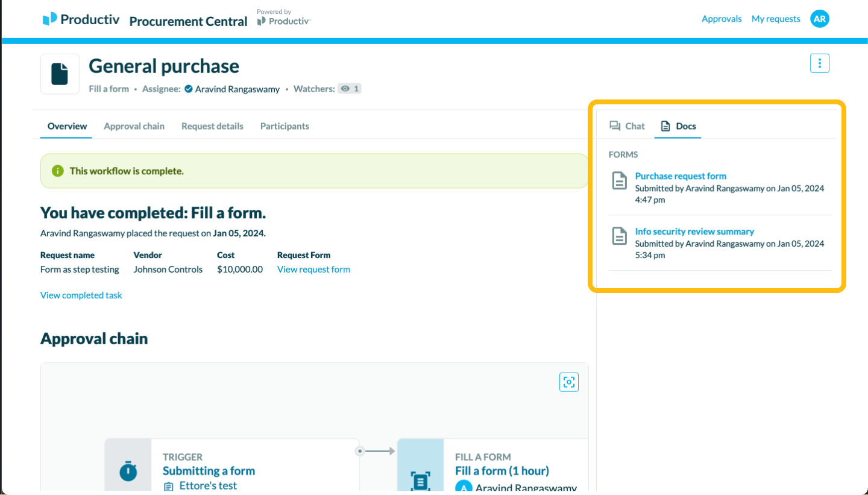
Task: Switch to the Chat tab
Action: (x=627, y=126)
